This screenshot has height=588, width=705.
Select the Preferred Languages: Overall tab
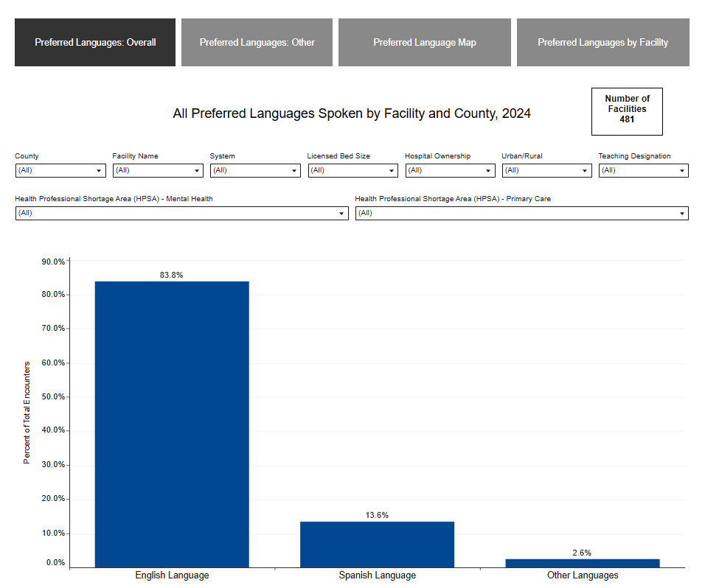(94, 42)
